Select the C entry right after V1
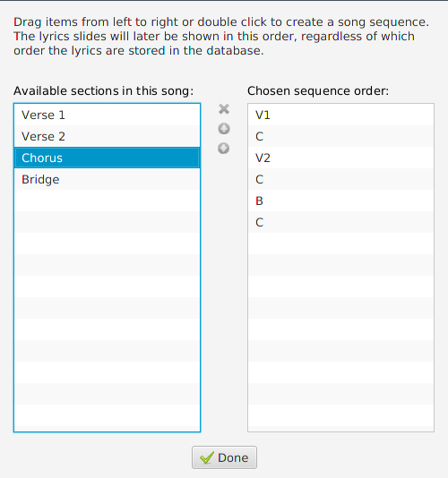 pyautogui.click(x=340, y=136)
